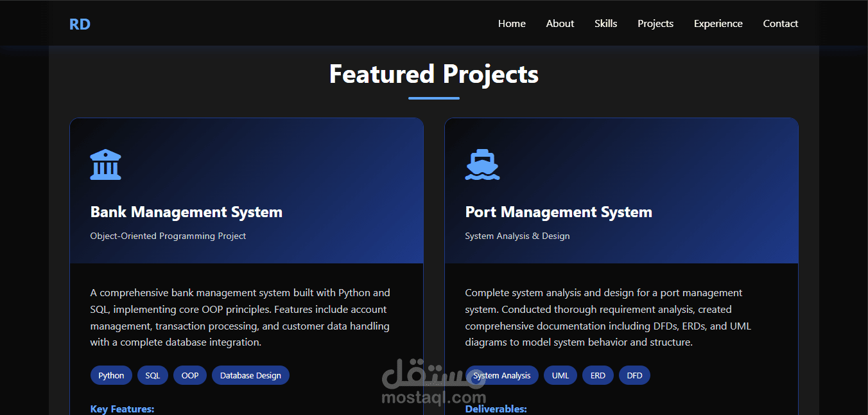Image resolution: width=868 pixels, height=415 pixels.
Task: Click the DFD tag
Action: (634, 375)
